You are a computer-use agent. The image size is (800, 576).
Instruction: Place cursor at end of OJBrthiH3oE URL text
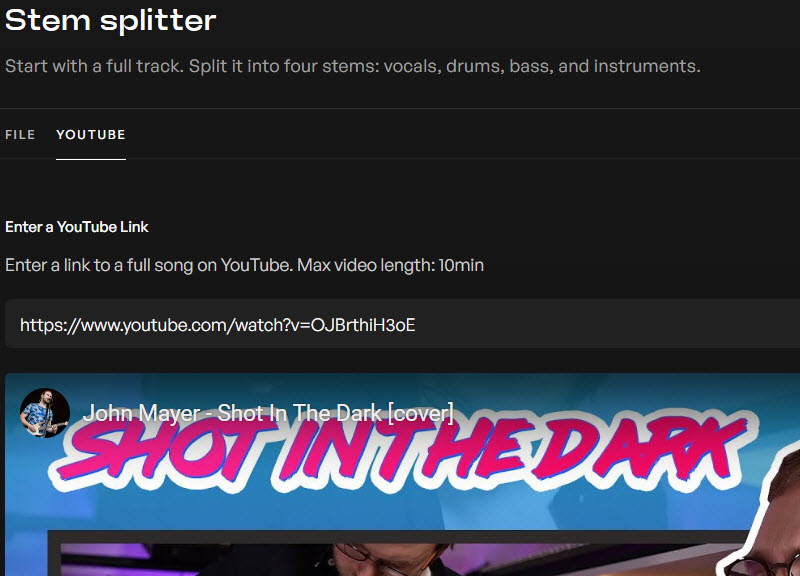[416, 325]
